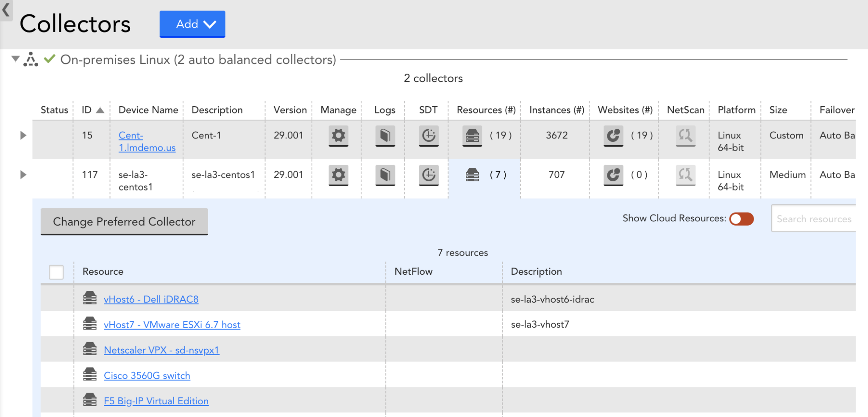Image resolution: width=868 pixels, height=417 pixels.
Task: Run NetScan for the Cent-1 collector
Action: 685,136
